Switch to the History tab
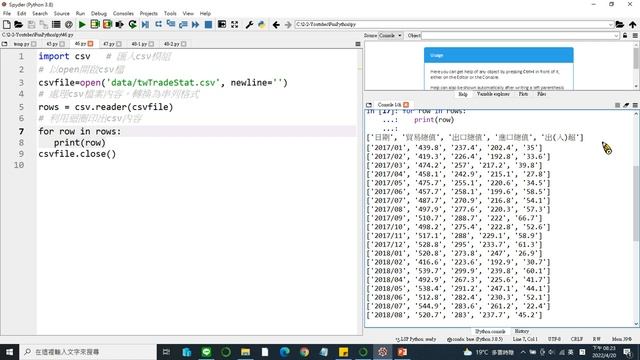 (x=522, y=331)
